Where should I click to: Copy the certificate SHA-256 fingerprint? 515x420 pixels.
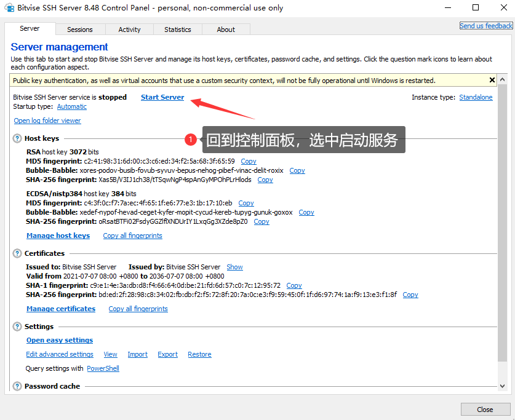[x=410, y=295]
